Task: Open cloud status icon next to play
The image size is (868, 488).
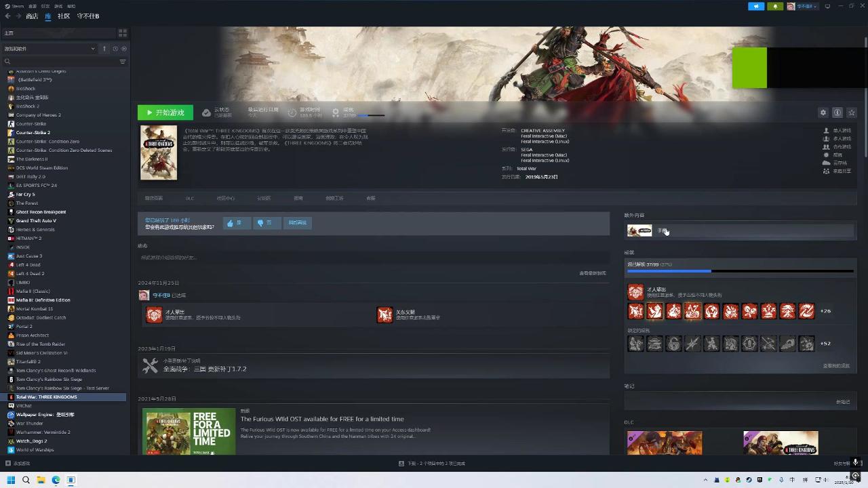Action: point(206,113)
